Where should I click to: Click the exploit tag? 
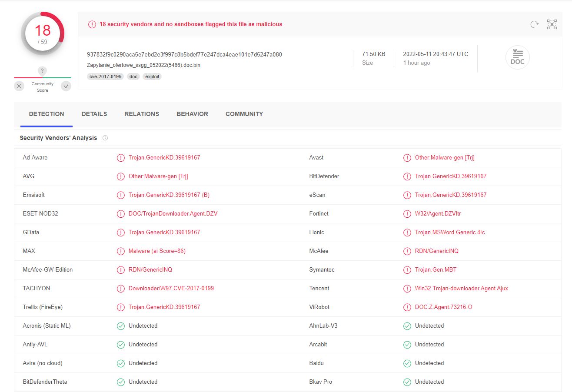coord(152,76)
